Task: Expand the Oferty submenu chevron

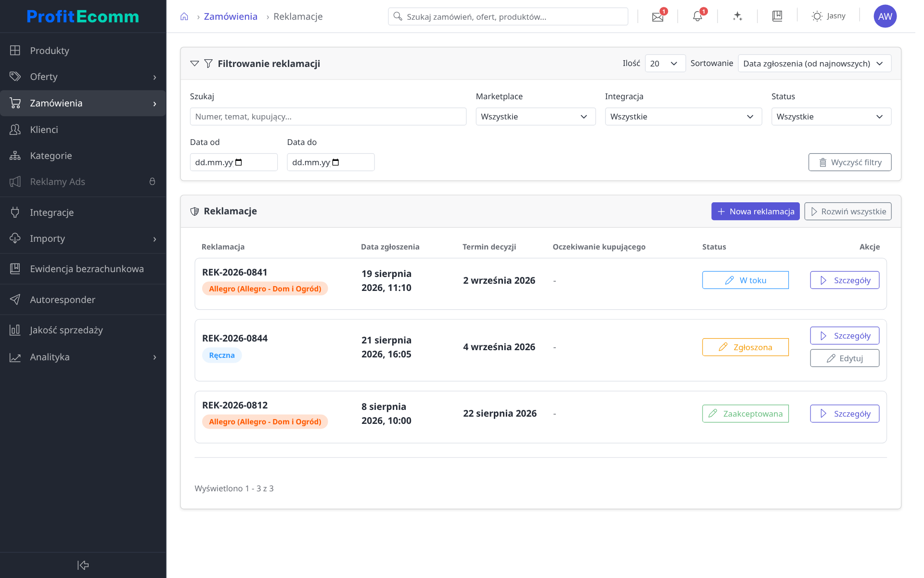Action: [x=154, y=77]
